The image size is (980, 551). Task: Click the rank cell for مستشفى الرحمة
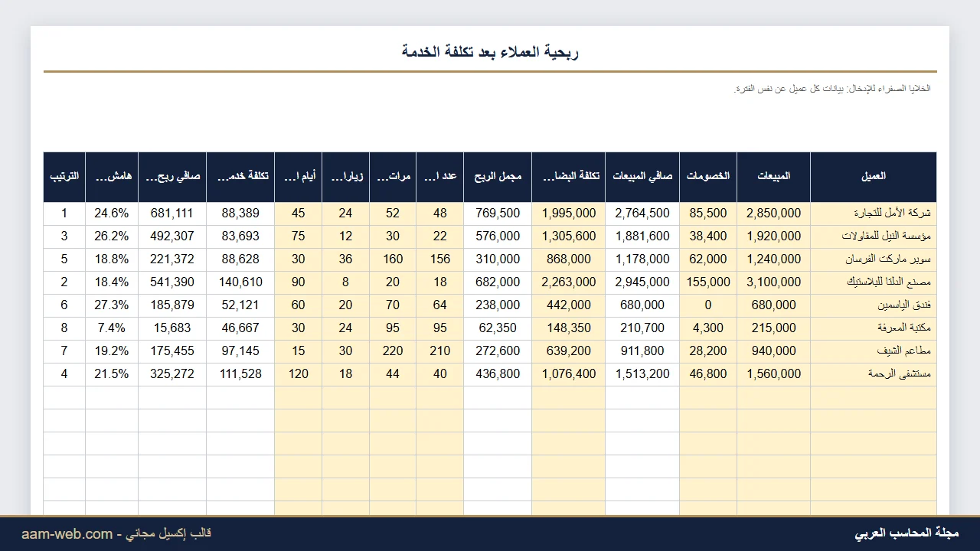coord(64,374)
